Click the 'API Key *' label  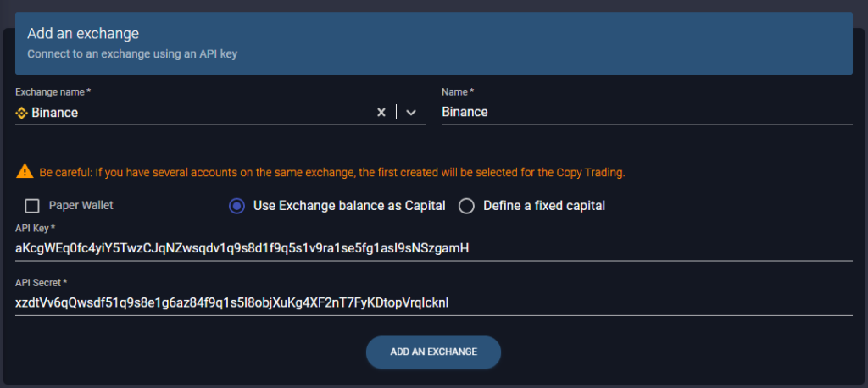point(36,228)
